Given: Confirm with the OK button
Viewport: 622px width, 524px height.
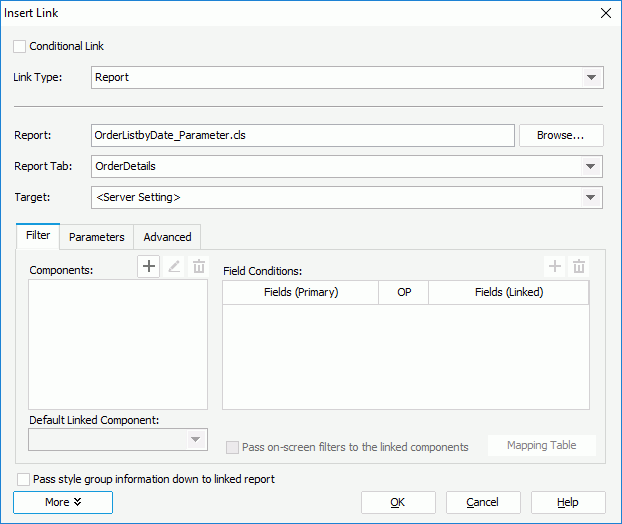Looking at the screenshot, I should 398,503.
